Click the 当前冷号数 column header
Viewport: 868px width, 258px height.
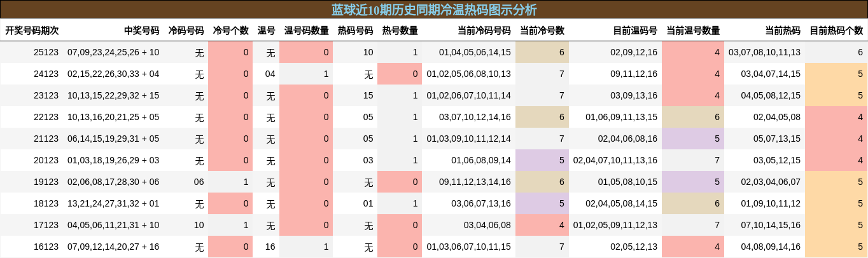click(542, 30)
